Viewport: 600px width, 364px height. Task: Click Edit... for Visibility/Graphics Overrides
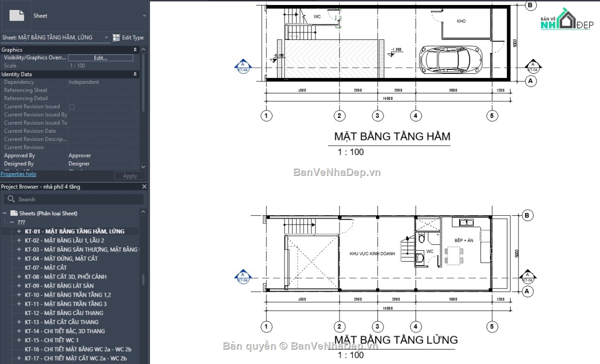click(100, 58)
